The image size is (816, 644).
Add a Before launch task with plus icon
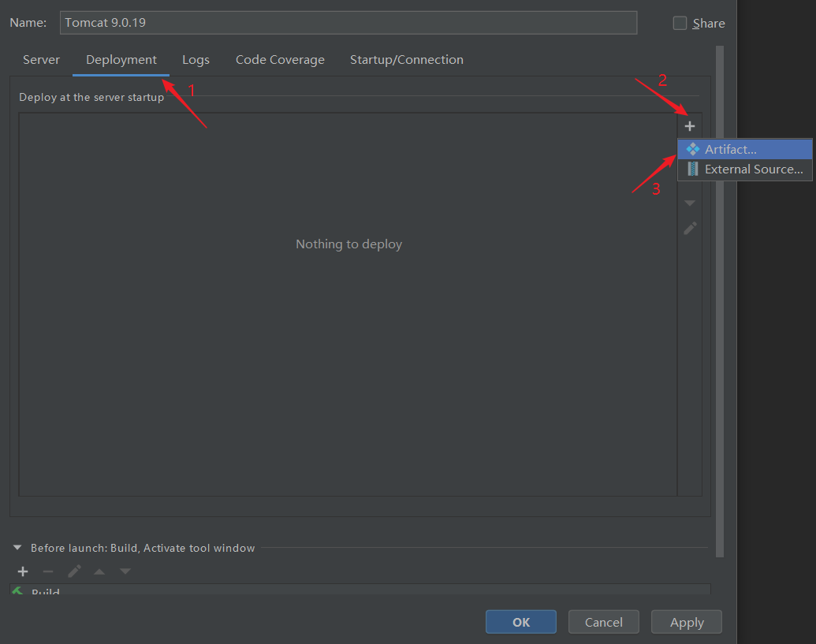tap(23, 571)
